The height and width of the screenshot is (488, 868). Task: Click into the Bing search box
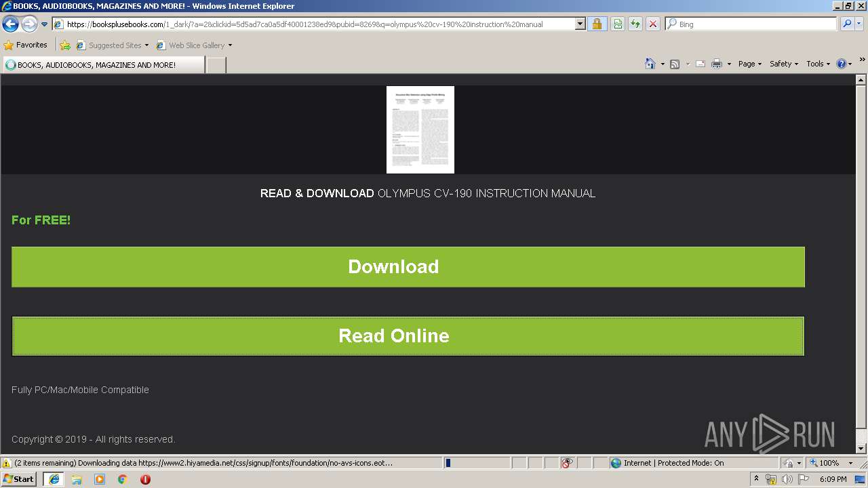click(756, 24)
